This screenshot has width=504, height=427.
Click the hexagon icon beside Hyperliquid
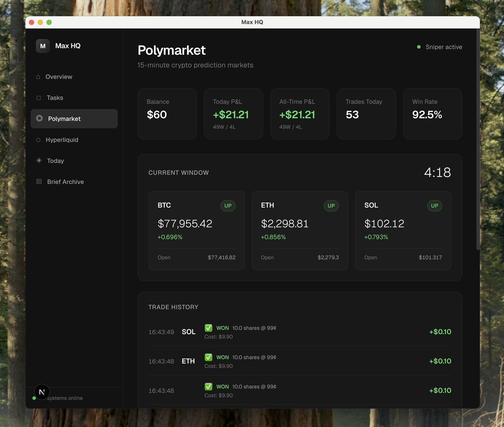[x=38, y=140]
